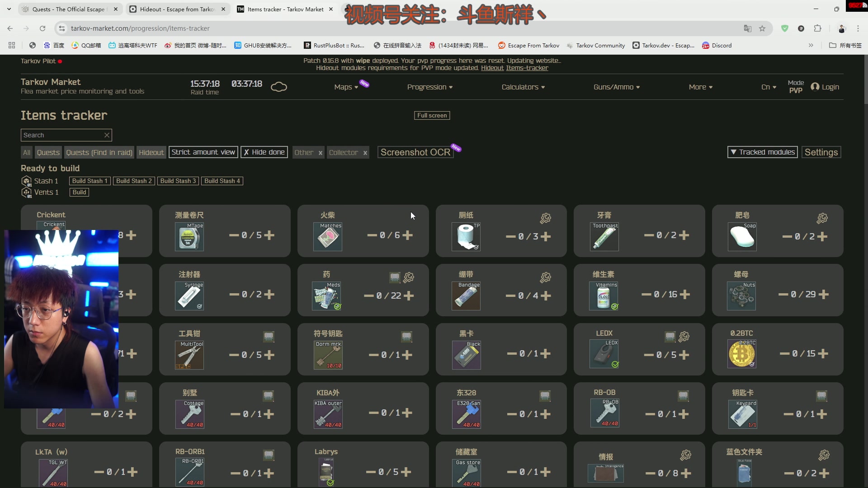Click the Build Stash 3 button

[178, 181]
